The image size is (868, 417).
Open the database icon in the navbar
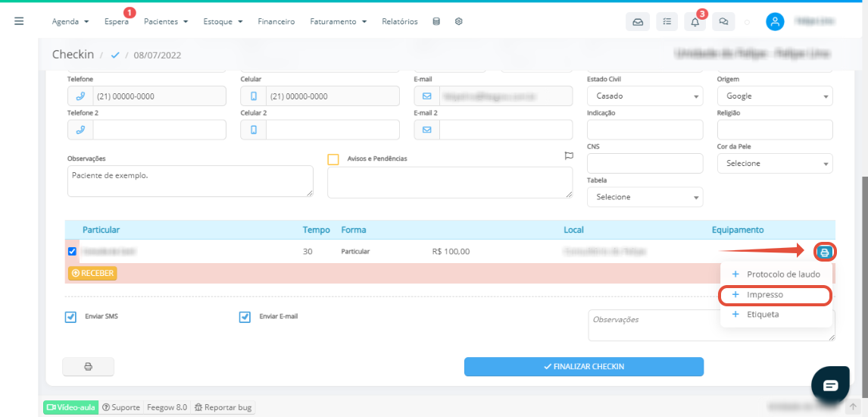coord(436,21)
